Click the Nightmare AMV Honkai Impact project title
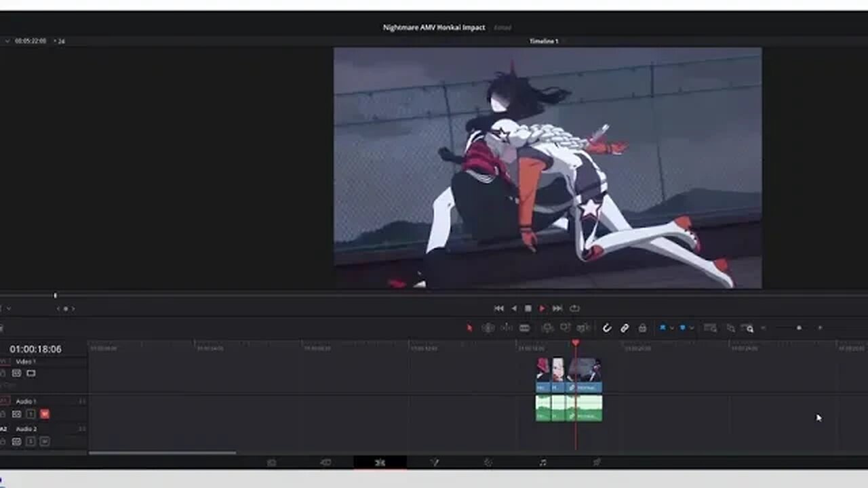Image resolution: width=868 pixels, height=488 pixels. click(434, 28)
